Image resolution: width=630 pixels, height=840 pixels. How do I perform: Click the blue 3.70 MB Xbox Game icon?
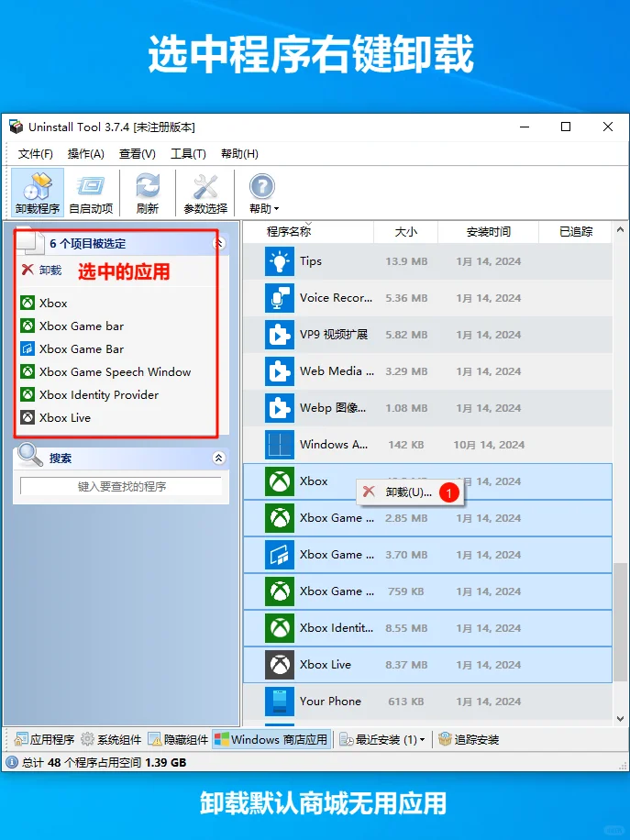[x=280, y=555]
